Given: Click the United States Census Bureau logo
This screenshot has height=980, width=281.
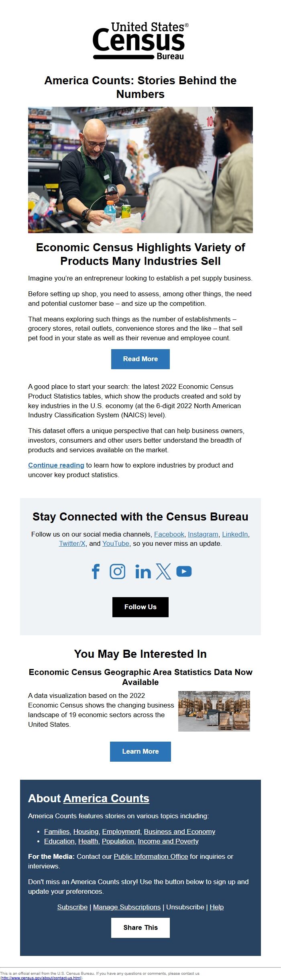Looking at the screenshot, I should (x=140, y=40).
